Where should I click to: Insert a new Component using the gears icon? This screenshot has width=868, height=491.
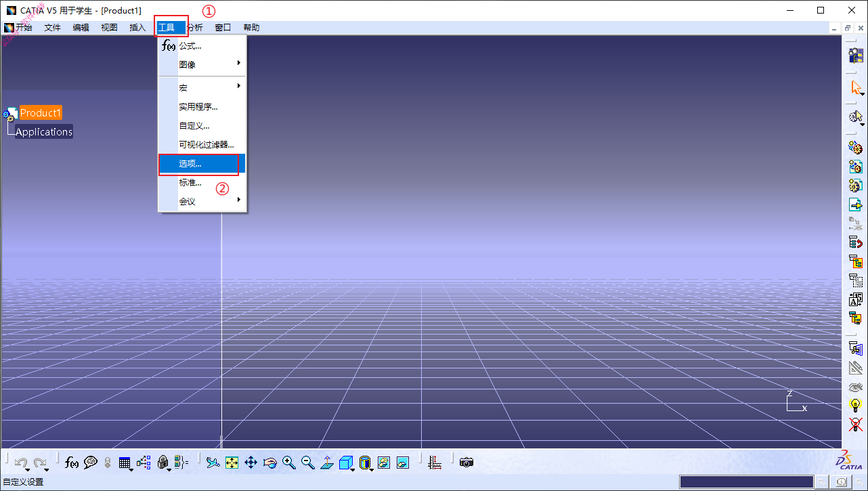pos(856,147)
